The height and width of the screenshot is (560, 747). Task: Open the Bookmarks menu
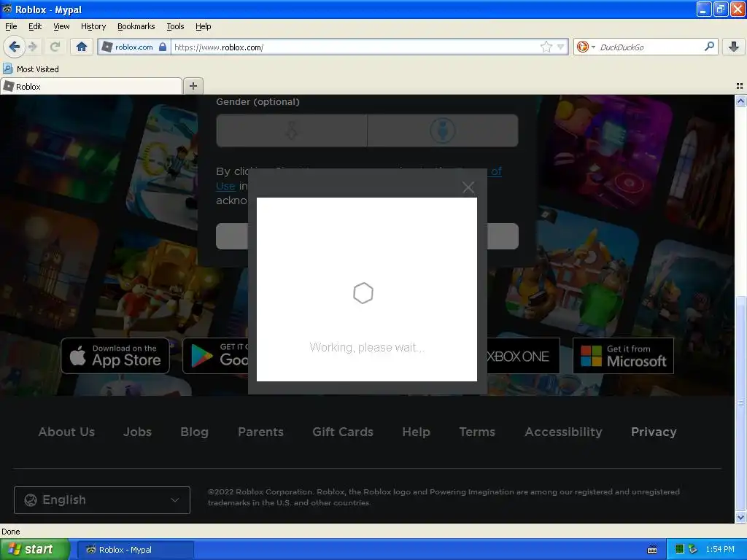coord(136,26)
